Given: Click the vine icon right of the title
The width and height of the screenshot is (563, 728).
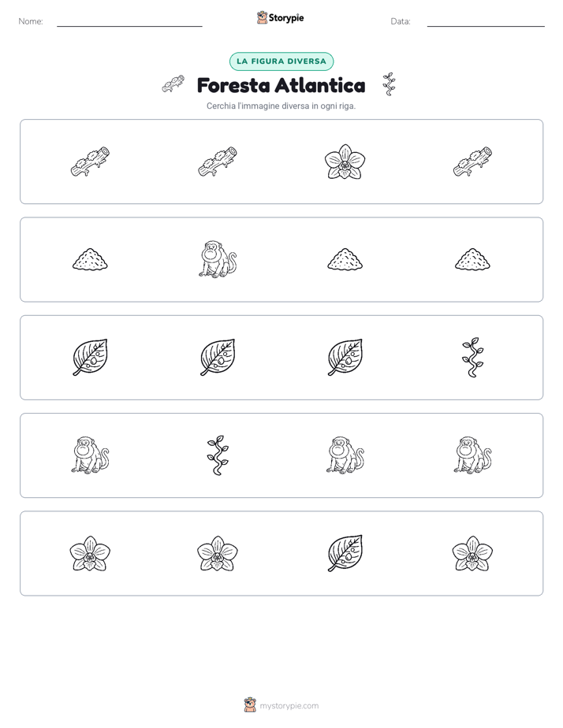Looking at the screenshot, I should pyautogui.click(x=389, y=84).
